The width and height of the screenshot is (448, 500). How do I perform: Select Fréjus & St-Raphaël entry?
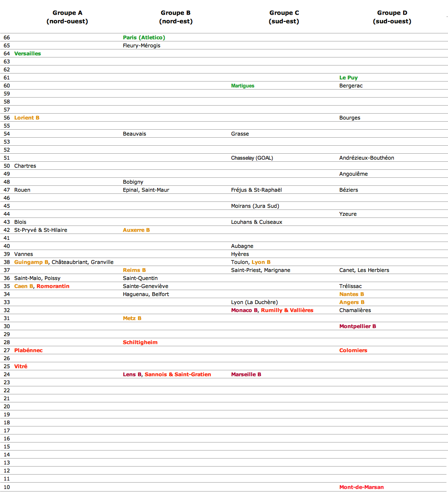(x=257, y=190)
